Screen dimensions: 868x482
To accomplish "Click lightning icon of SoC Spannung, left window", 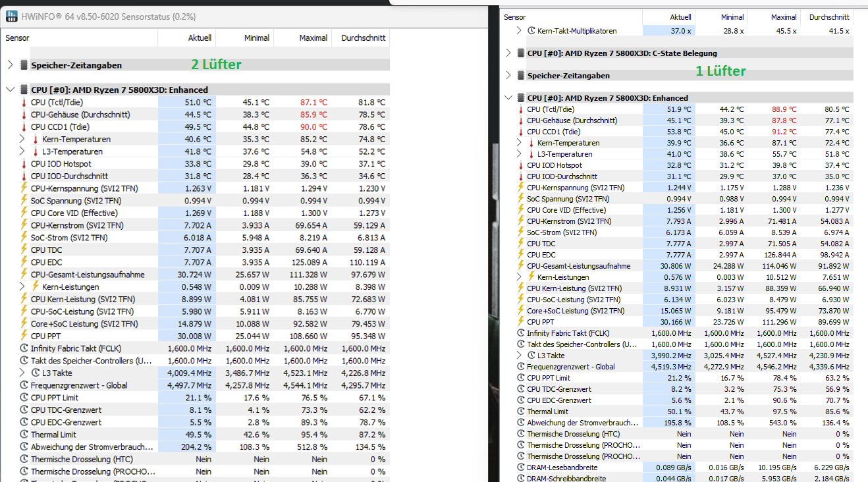I will [24, 201].
